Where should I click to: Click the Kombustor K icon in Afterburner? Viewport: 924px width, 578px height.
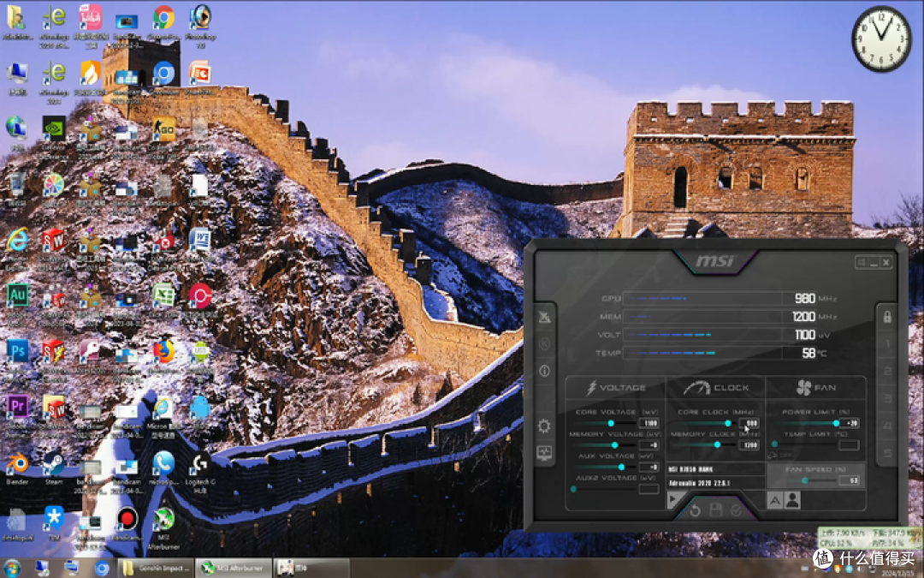[x=544, y=343]
